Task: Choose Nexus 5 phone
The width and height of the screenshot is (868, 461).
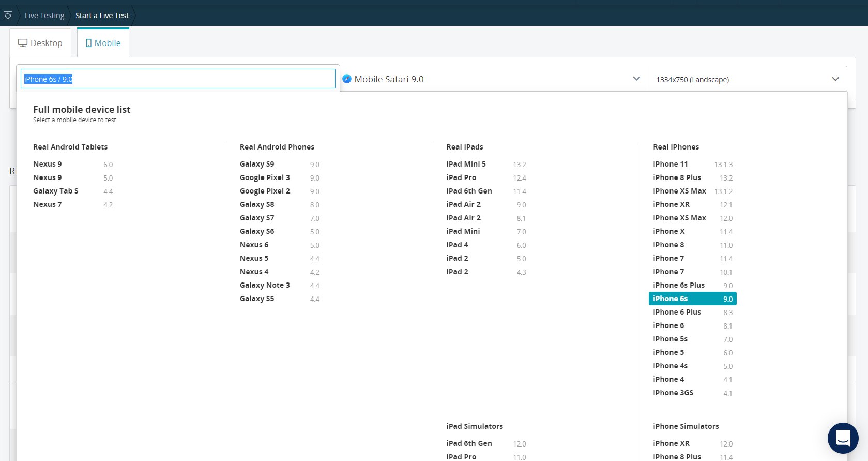Action: (x=280, y=258)
